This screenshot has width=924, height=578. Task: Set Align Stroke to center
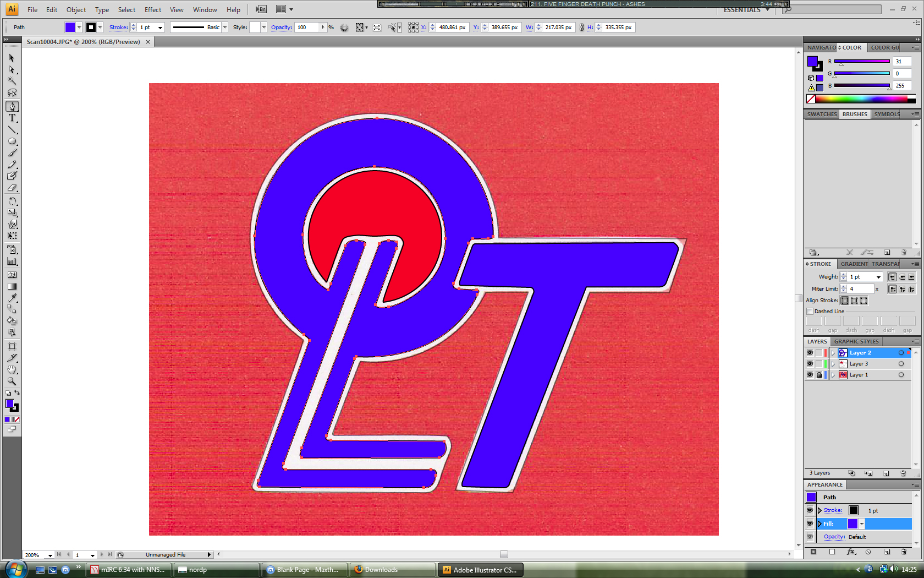845,301
